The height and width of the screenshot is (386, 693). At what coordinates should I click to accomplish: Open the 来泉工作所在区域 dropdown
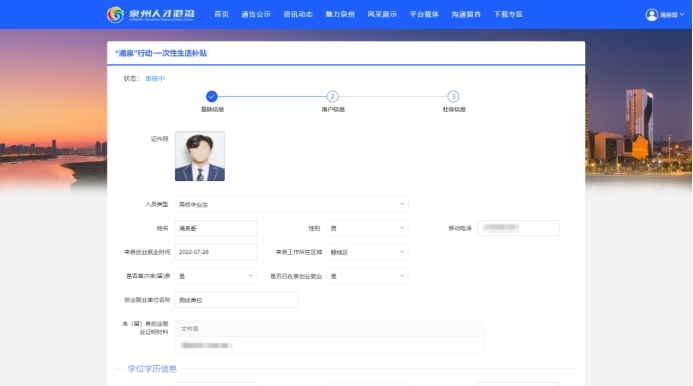coord(367,252)
